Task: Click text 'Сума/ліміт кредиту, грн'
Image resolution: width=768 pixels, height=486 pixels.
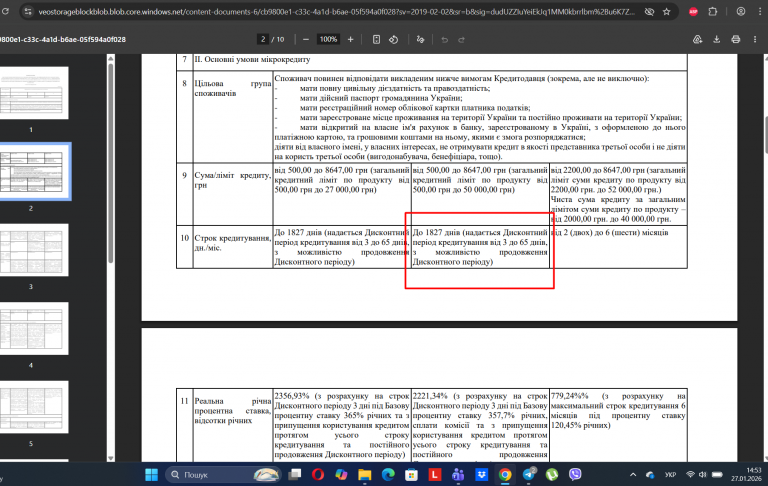Action: [233, 180]
